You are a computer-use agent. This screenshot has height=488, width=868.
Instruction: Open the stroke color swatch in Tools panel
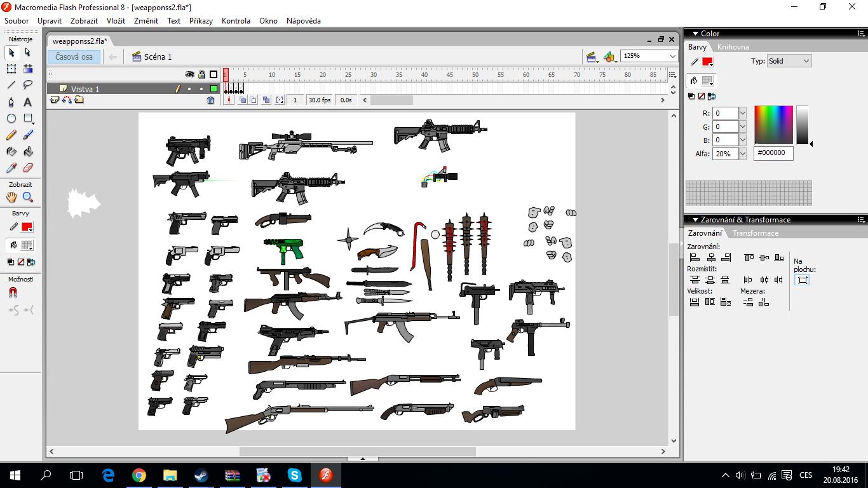coord(27,227)
